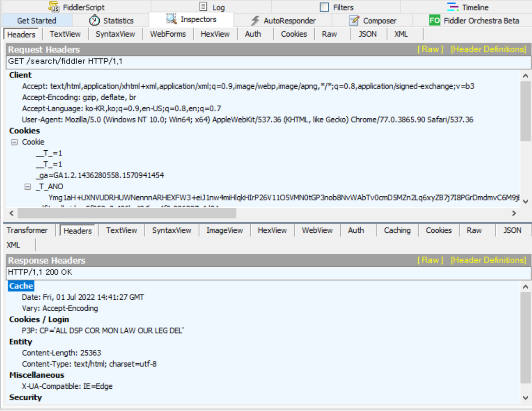This screenshot has height=411, width=532.
Task: Select response TextView tab
Action: click(x=122, y=231)
